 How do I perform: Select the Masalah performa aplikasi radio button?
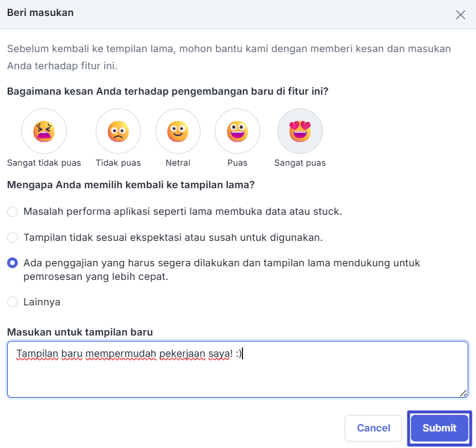(x=12, y=212)
